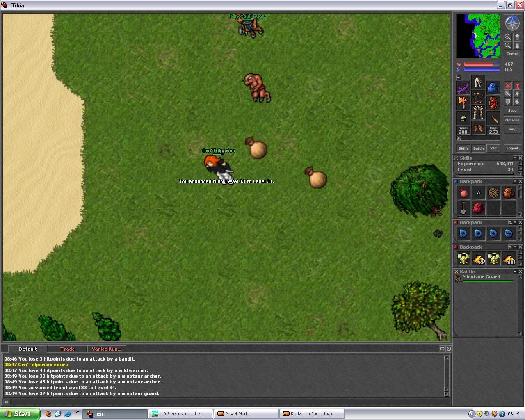Open UO Screenshot Utility from the taskbar
525x420 pixels.
tap(180, 414)
